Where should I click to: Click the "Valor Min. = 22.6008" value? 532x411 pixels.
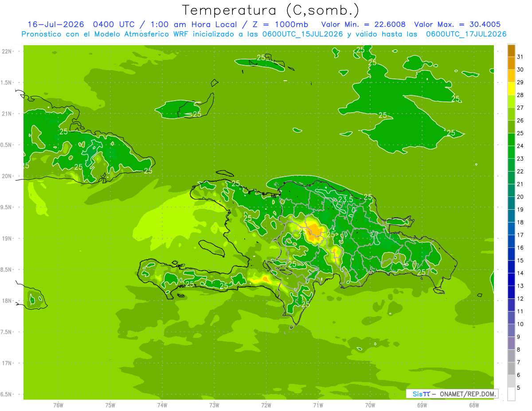tap(363, 24)
